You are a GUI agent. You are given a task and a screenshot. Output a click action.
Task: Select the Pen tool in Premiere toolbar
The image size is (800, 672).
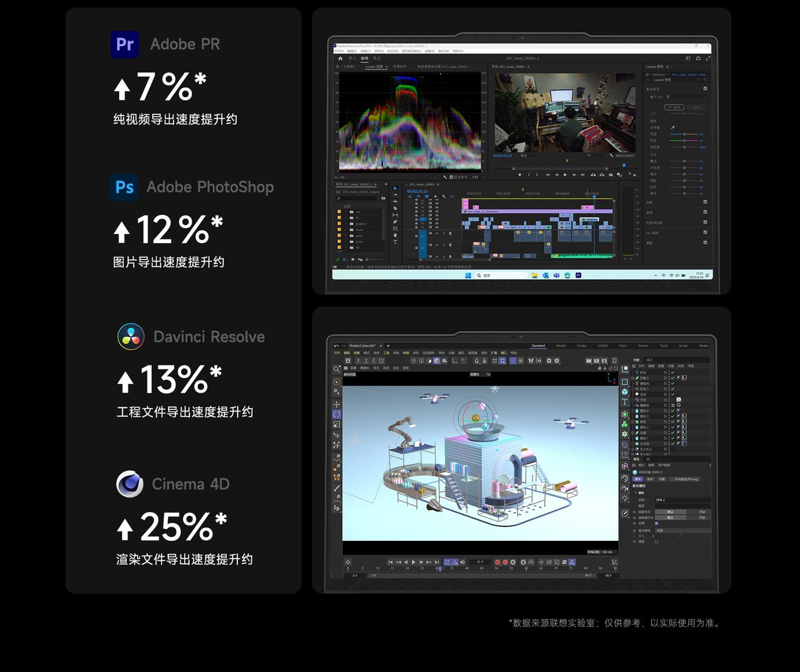395,222
